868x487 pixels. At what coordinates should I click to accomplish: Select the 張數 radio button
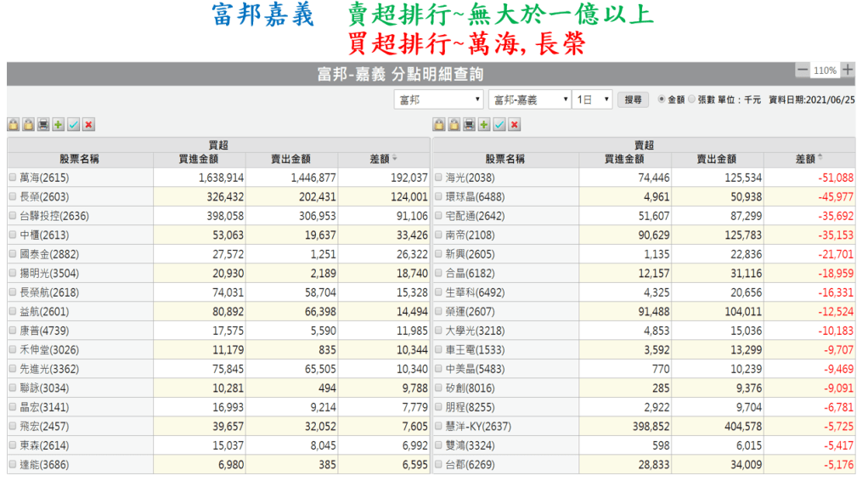(x=691, y=99)
